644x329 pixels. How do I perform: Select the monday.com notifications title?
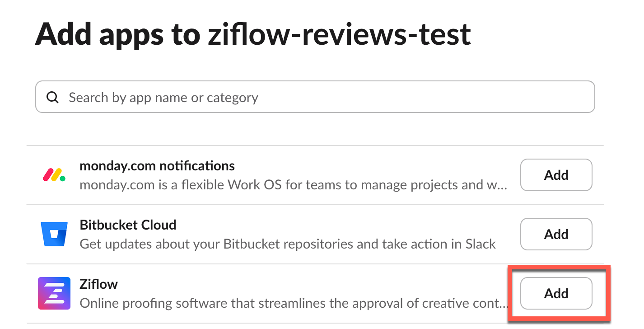coord(157,165)
